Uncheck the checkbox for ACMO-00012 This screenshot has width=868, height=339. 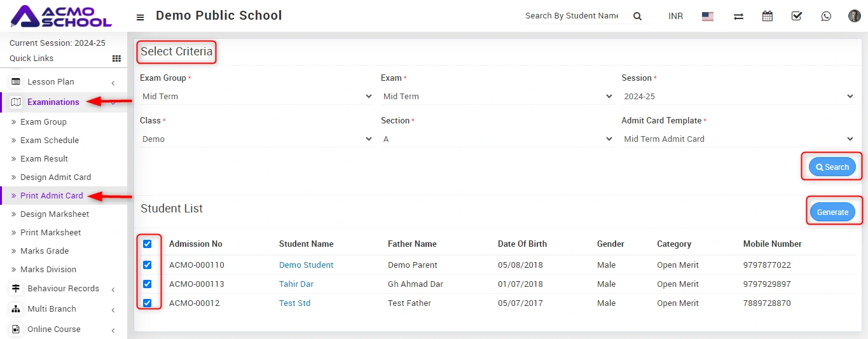coord(148,303)
